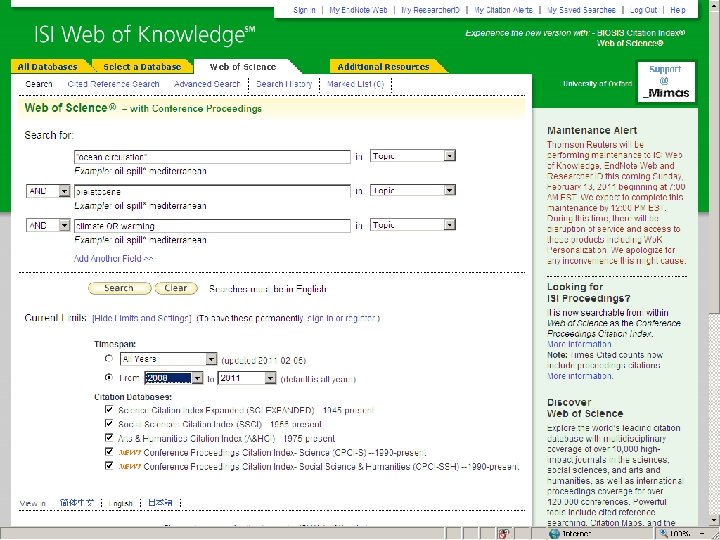Switch view to Simplified Chinese language
The height and width of the screenshot is (540, 720).
77,503
